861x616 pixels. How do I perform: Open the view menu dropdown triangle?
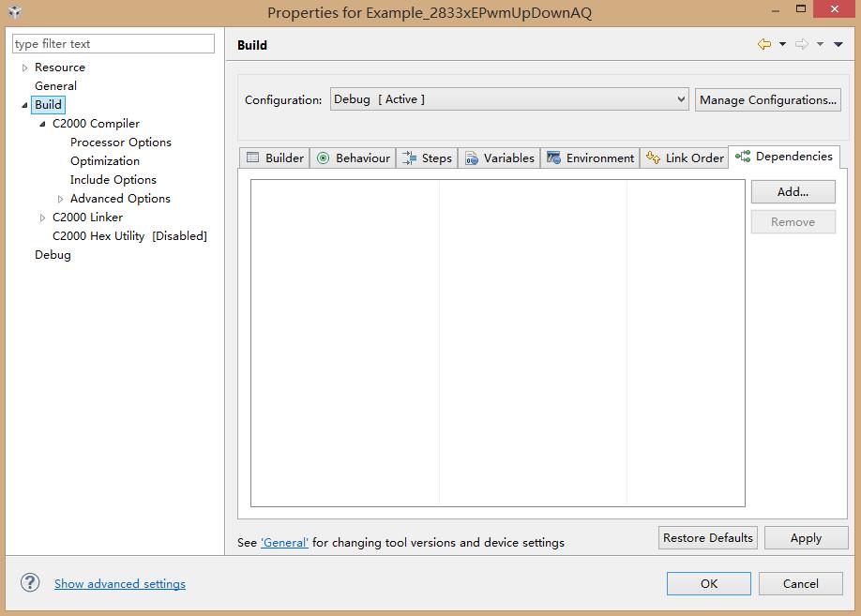point(838,44)
